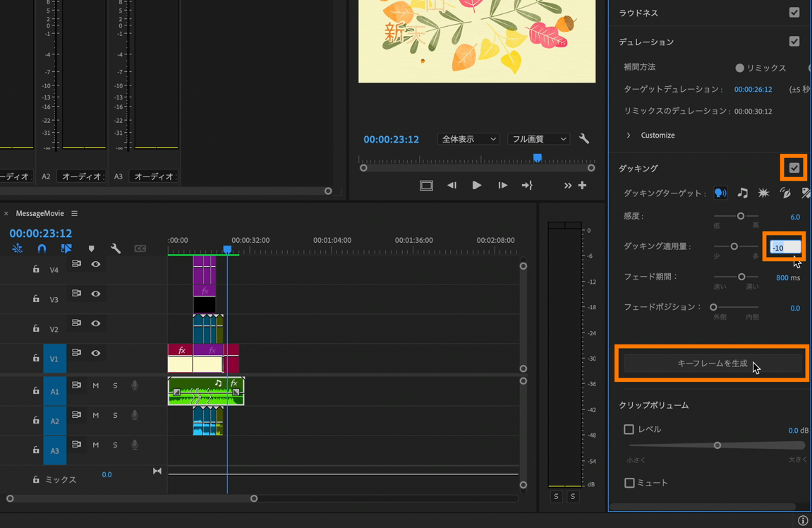Viewport: 812px width, 528px height.
Task: Hide track V3 output eye
Action: pos(96,294)
